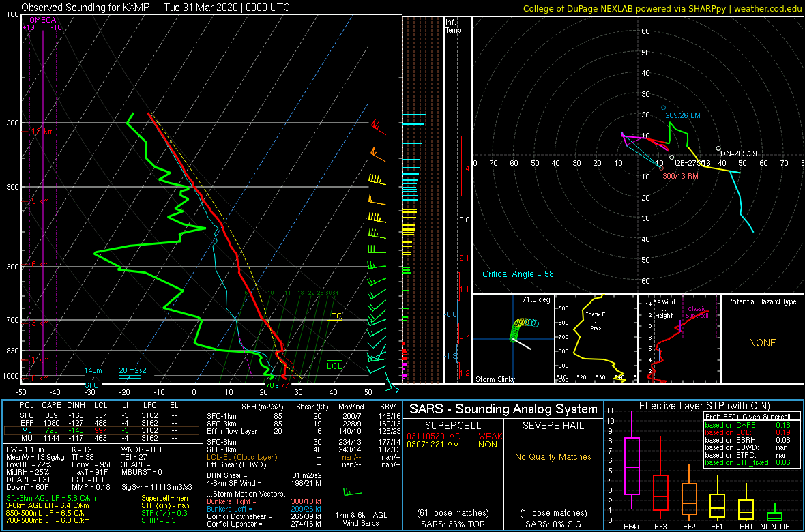Click the cyan '20 m2s2' label
805x532 pixels.
tap(133, 371)
